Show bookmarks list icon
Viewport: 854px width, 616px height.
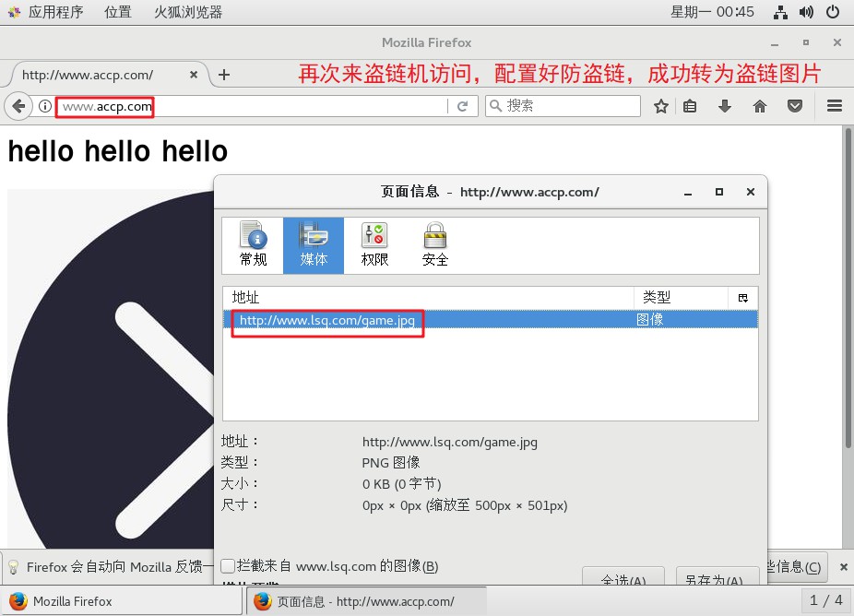click(x=690, y=106)
